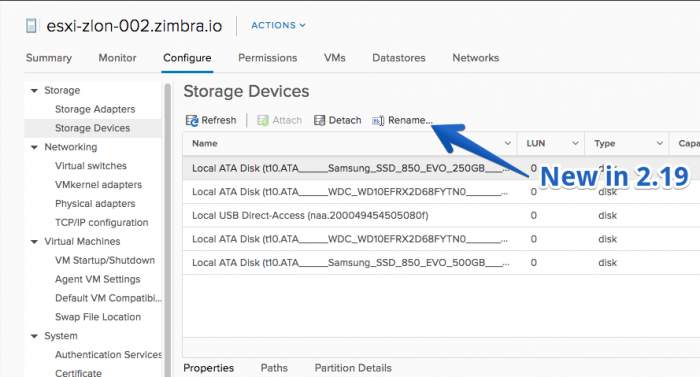
Task: Open Authentication Services
Action: tap(108, 355)
